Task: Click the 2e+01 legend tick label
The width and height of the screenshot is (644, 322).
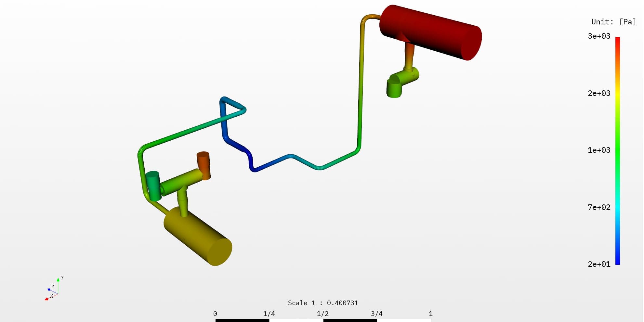Action: click(598, 264)
